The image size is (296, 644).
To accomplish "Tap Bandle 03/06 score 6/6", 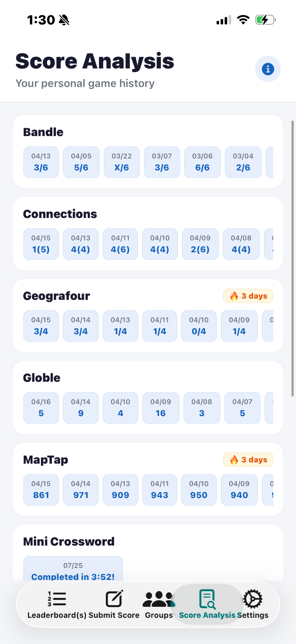I will pyautogui.click(x=202, y=162).
